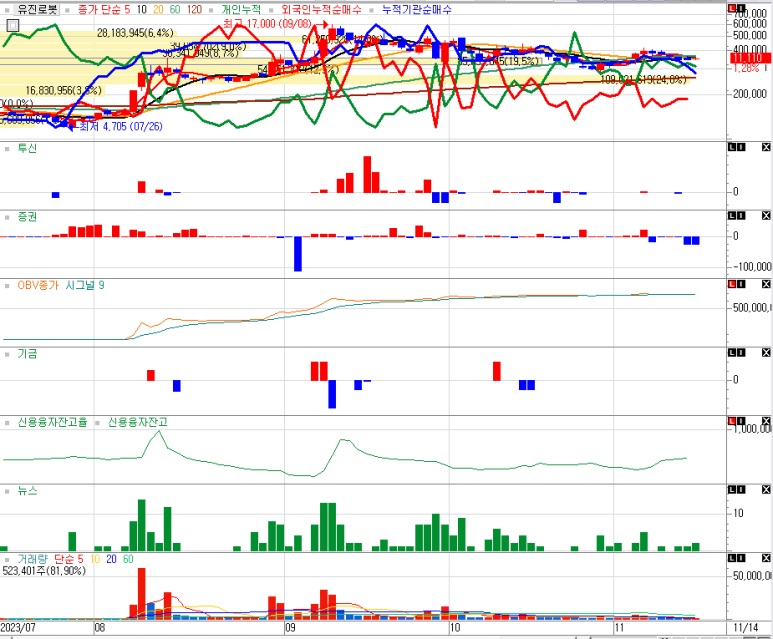Click the L icon in the 뉴스 panel
Viewport: 773px width, 639px height.
click(733, 490)
